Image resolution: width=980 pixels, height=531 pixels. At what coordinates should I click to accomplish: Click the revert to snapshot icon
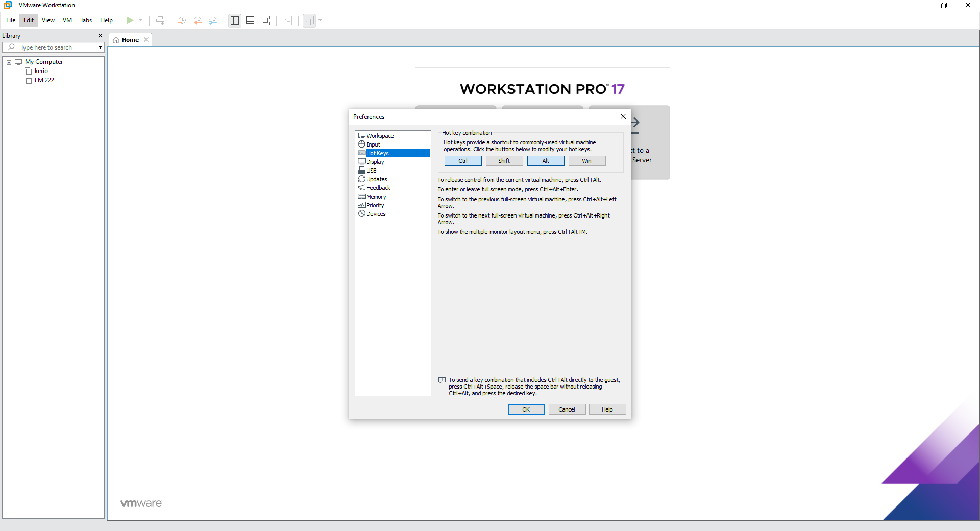(198, 20)
